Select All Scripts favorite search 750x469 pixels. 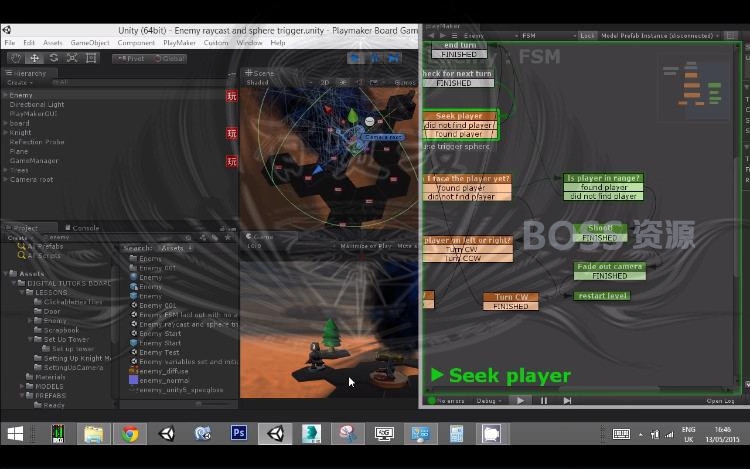(x=39, y=256)
